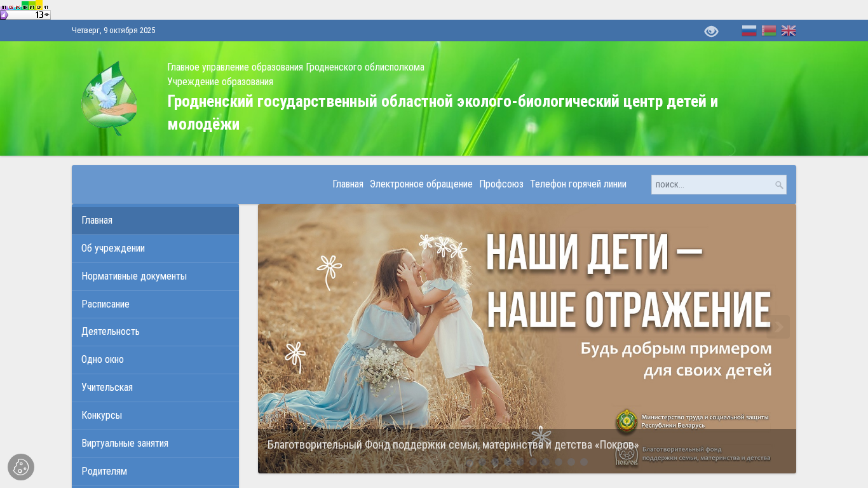The height and width of the screenshot is (488, 868).
Task: Open Конкурсы sidebar item
Action: click(x=155, y=416)
